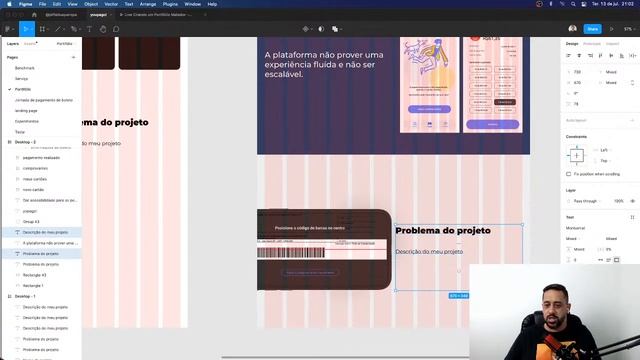Add auto layout with the plus icon
The width and height of the screenshot is (640, 360).
click(632, 120)
